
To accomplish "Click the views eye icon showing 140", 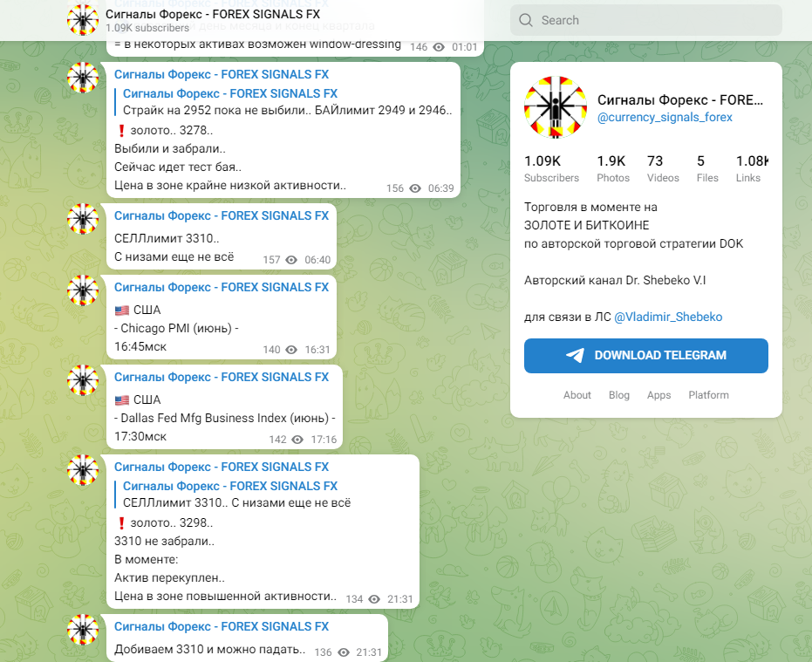I will pyautogui.click(x=291, y=350).
